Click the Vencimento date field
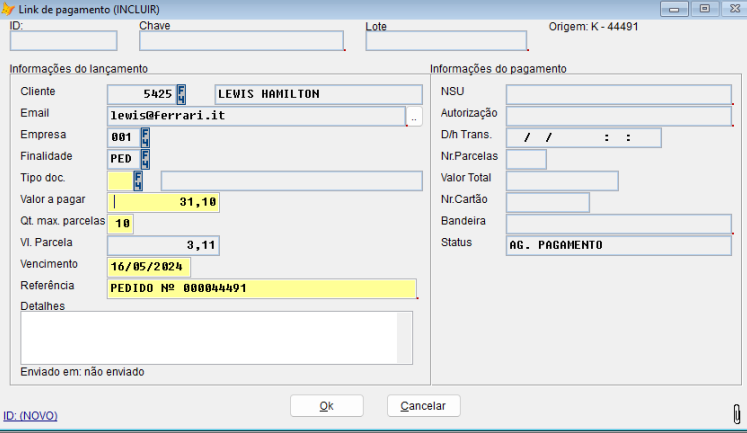Viewport: 747px width, 433px height. tap(148, 267)
